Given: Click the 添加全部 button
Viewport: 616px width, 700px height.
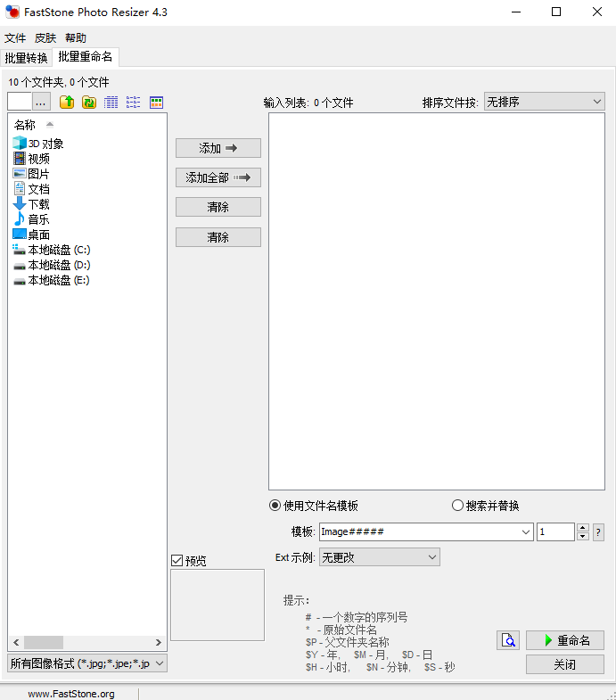Looking at the screenshot, I should tap(218, 177).
